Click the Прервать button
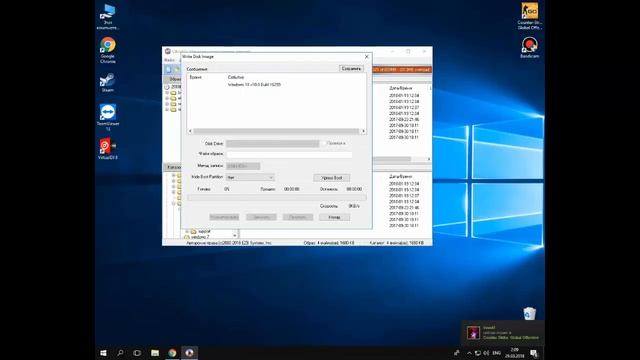640x360 pixels. [298, 217]
